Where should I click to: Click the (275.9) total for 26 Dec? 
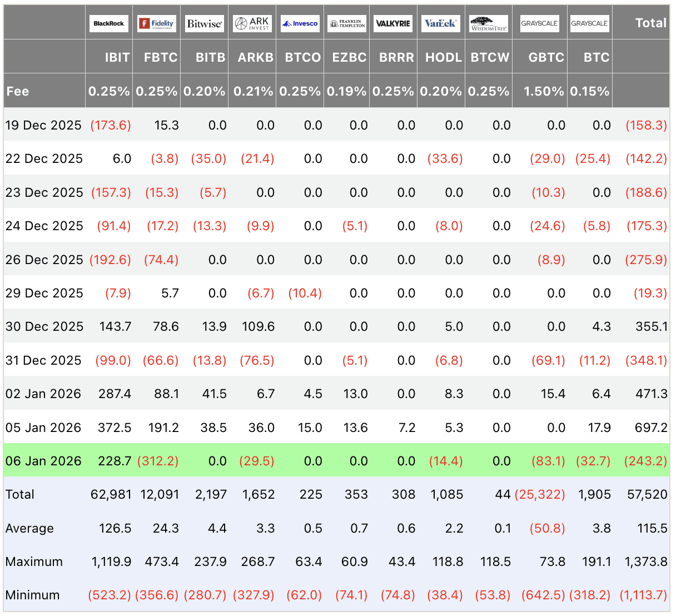point(647,260)
